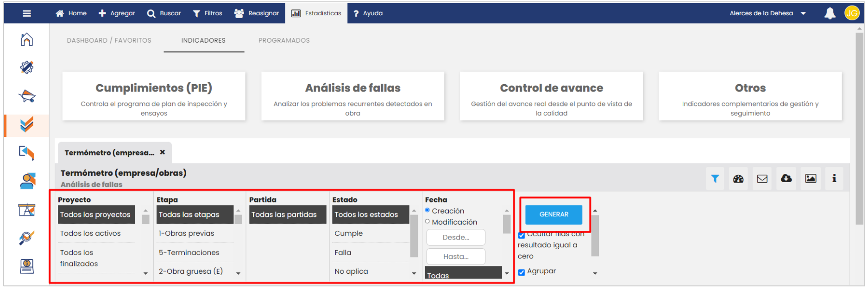868x289 pixels.
Task: Toggle the hamburger menu
Action: point(27,13)
